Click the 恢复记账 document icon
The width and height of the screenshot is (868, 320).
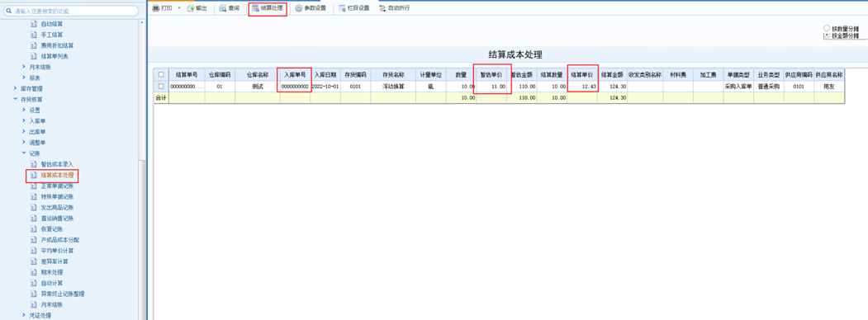pyautogui.click(x=34, y=228)
